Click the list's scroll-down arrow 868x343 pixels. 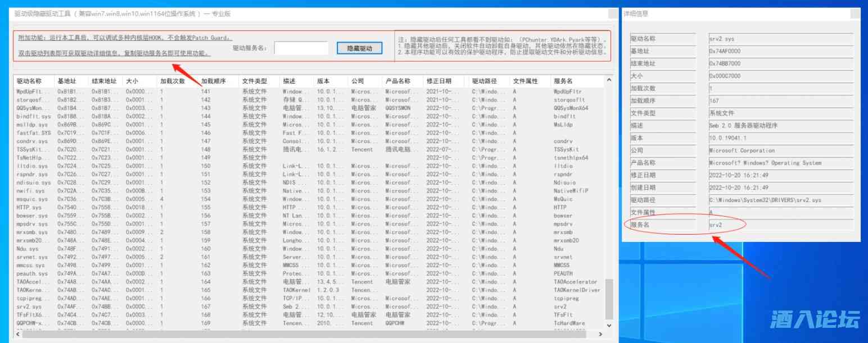(x=609, y=325)
